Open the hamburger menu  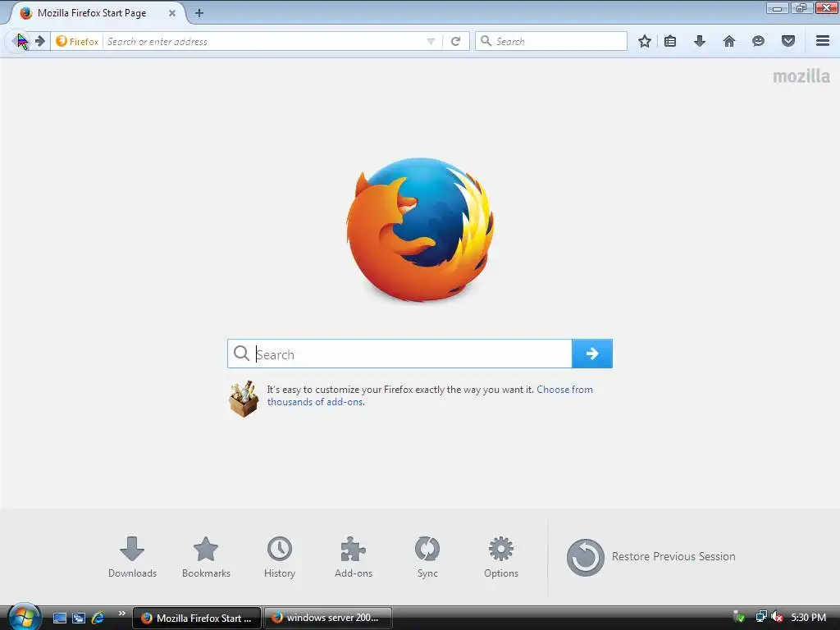coord(823,41)
